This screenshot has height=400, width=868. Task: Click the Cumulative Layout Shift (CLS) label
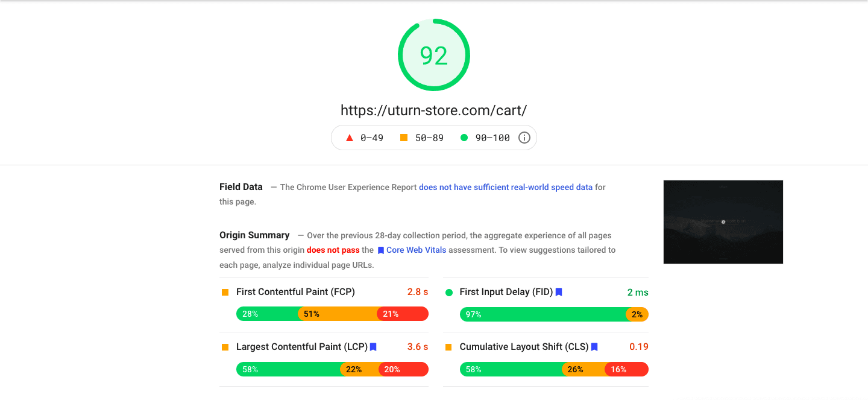(x=524, y=347)
